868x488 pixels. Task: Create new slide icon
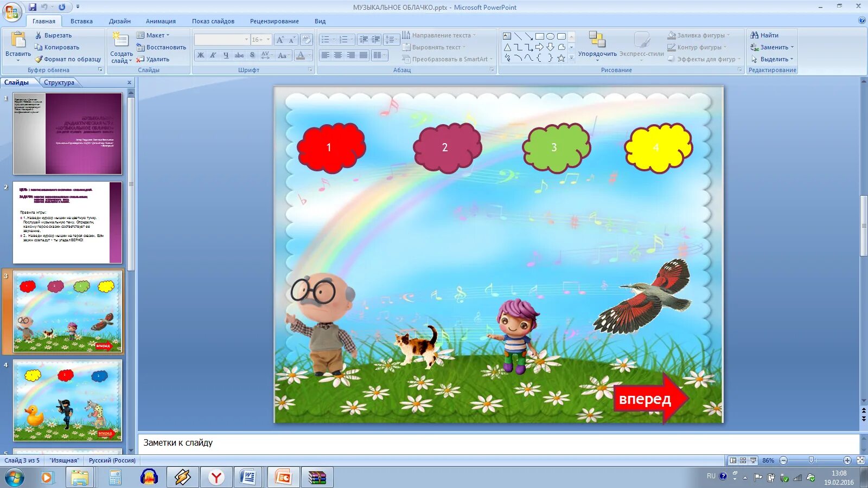[120, 39]
